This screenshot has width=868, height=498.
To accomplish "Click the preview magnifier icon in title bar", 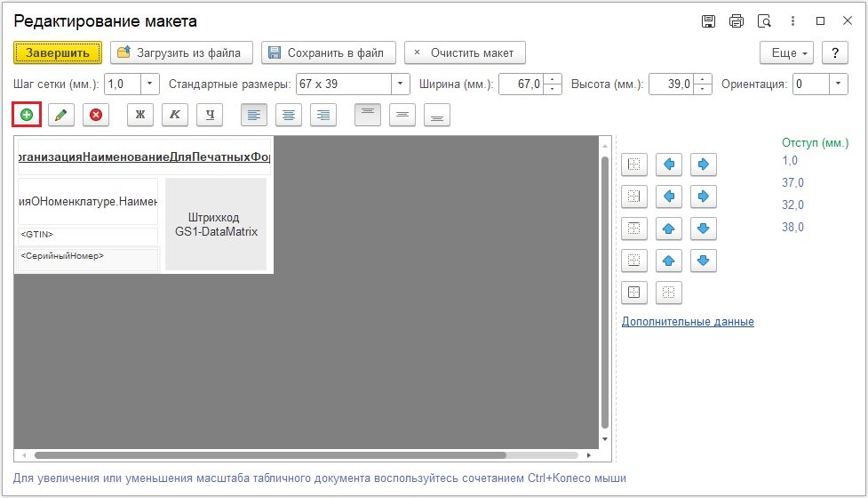I will point(763,21).
